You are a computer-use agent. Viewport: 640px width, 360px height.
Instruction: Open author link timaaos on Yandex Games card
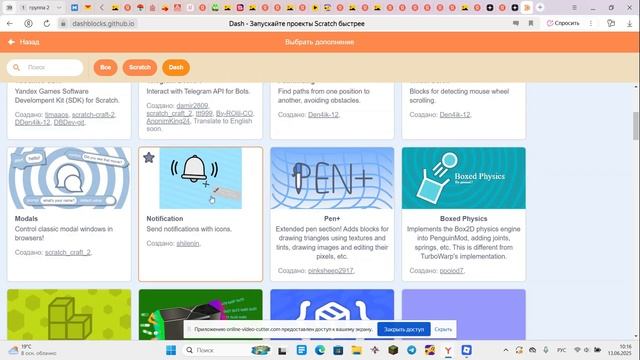coord(57,115)
